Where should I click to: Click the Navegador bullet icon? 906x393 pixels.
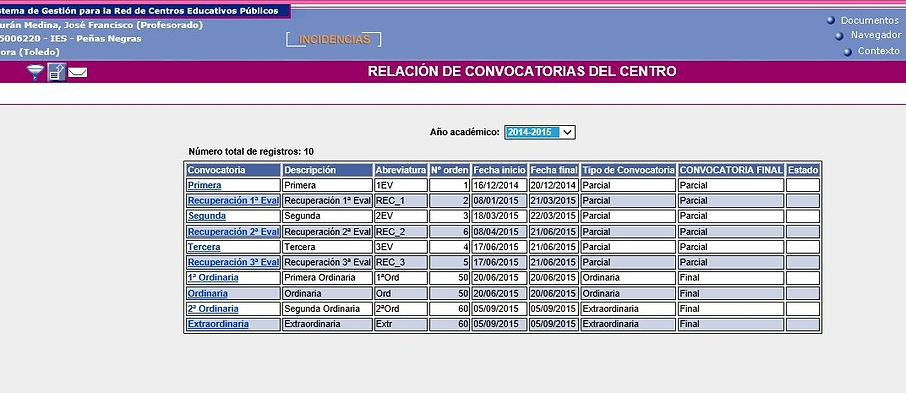(x=840, y=36)
